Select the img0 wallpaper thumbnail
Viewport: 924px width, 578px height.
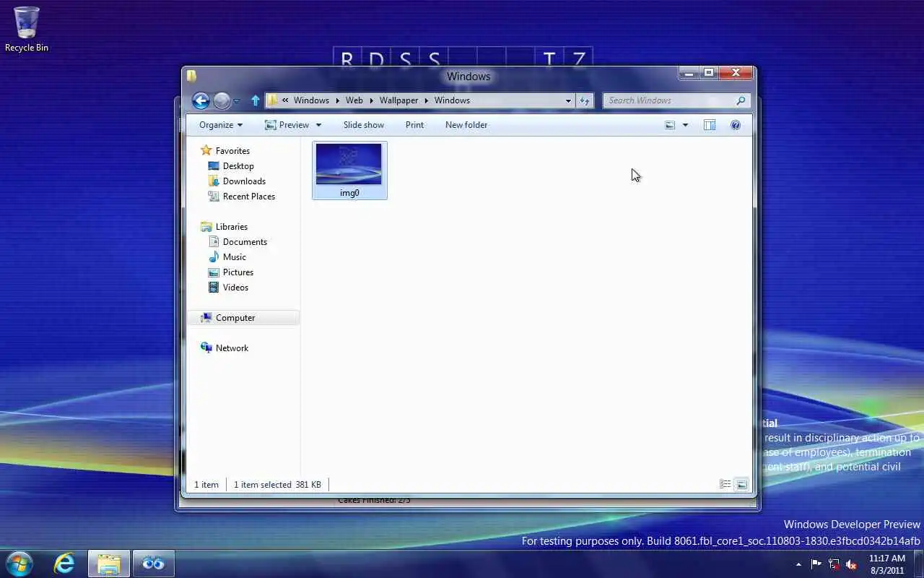(x=349, y=164)
